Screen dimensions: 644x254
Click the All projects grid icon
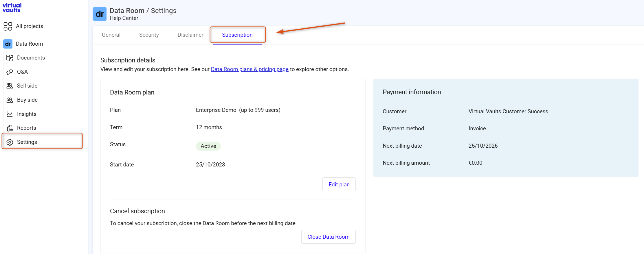click(x=8, y=26)
